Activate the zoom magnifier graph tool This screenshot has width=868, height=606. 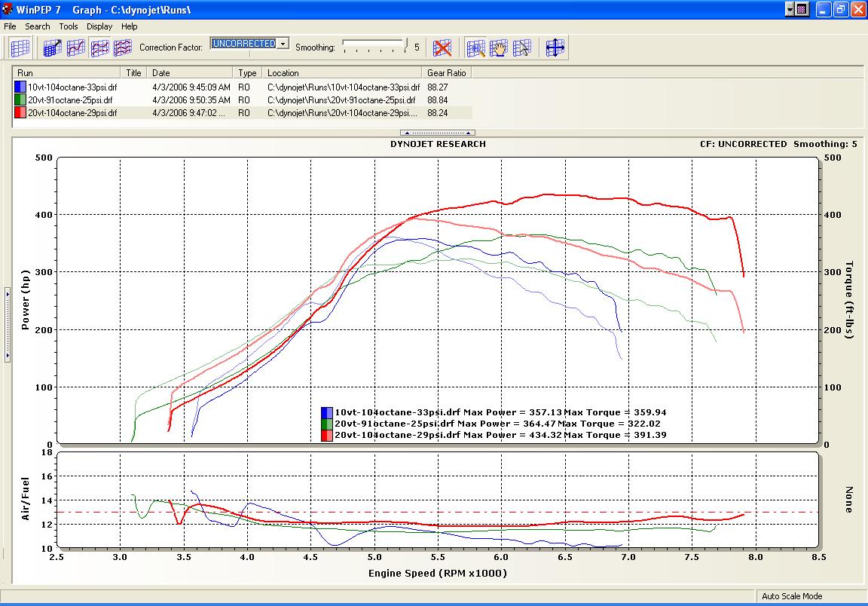point(475,47)
